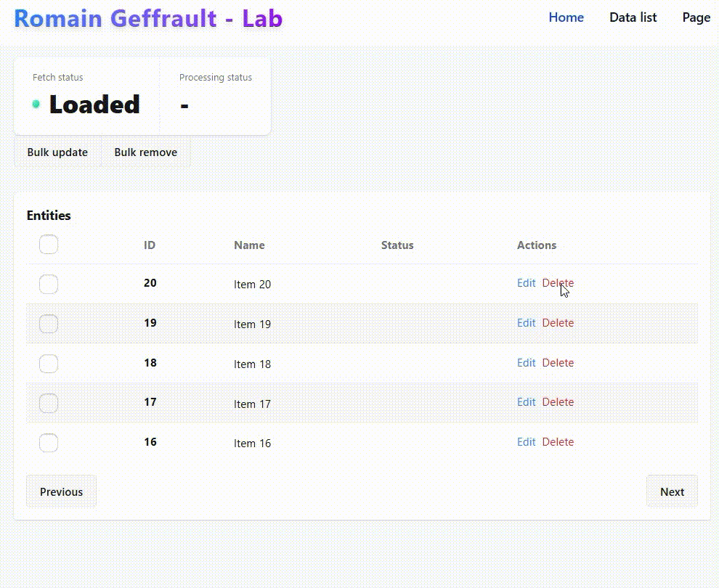
Task: Click the Bulk remove button
Action: click(x=146, y=152)
